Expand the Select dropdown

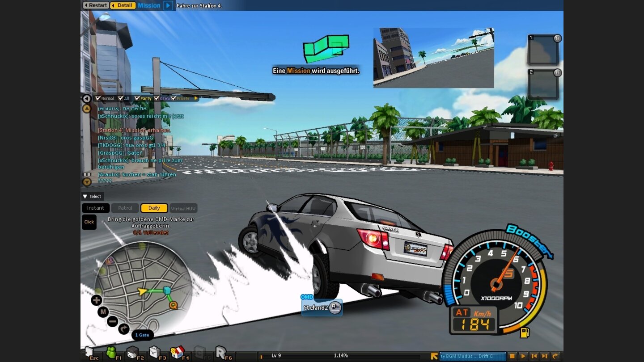93,196
